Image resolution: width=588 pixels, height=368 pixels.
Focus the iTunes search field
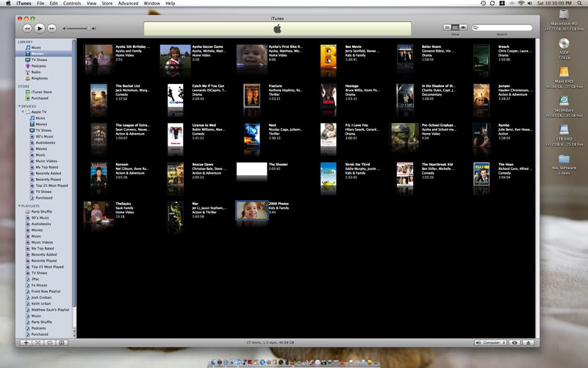click(x=502, y=28)
